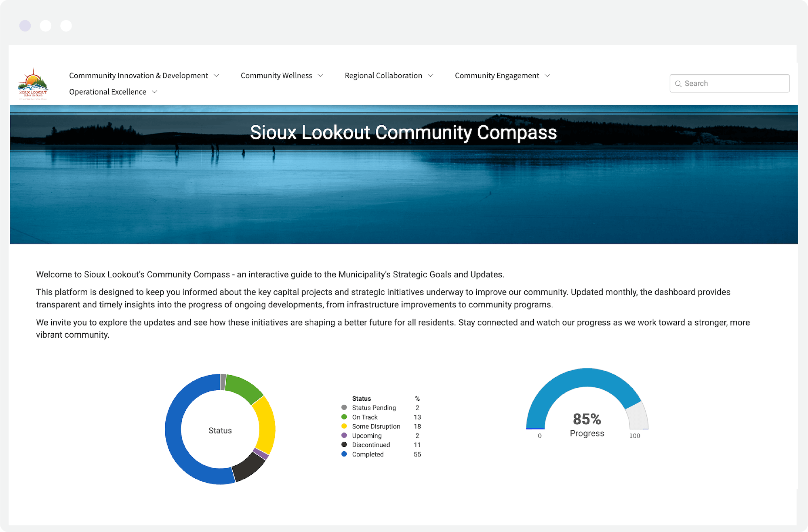808x532 pixels.
Task: Toggle the Status Pending series via gray dot
Action: click(x=344, y=408)
